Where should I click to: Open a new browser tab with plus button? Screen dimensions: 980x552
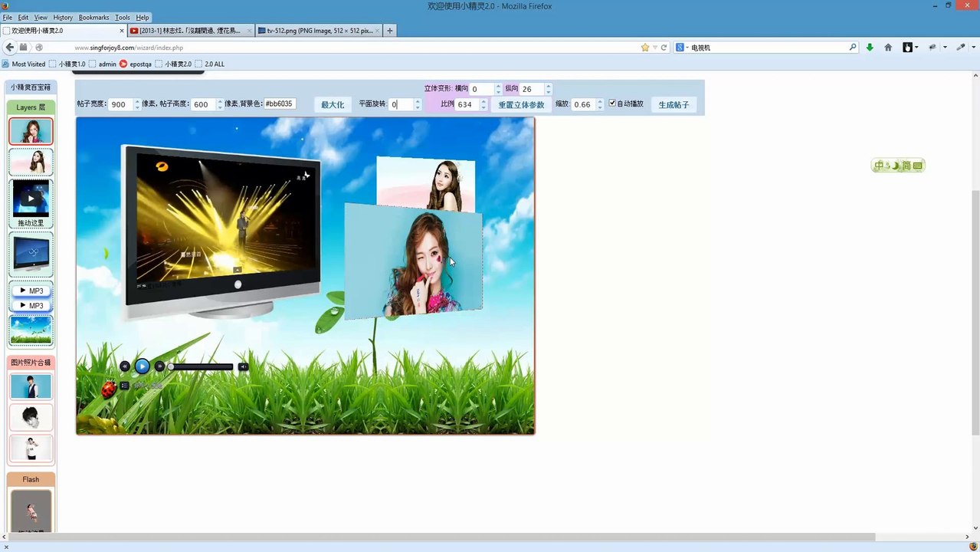390,31
